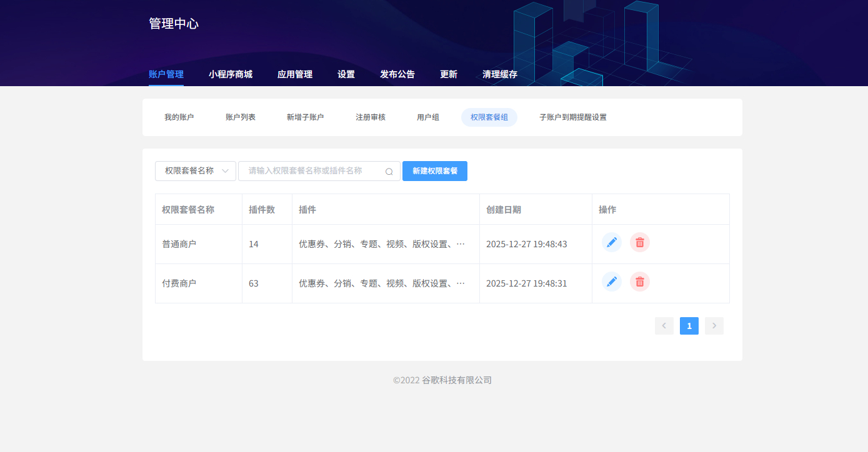Delete the 普通商户 package via trash icon
The height and width of the screenshot is (452, 868).
(639, 242)
